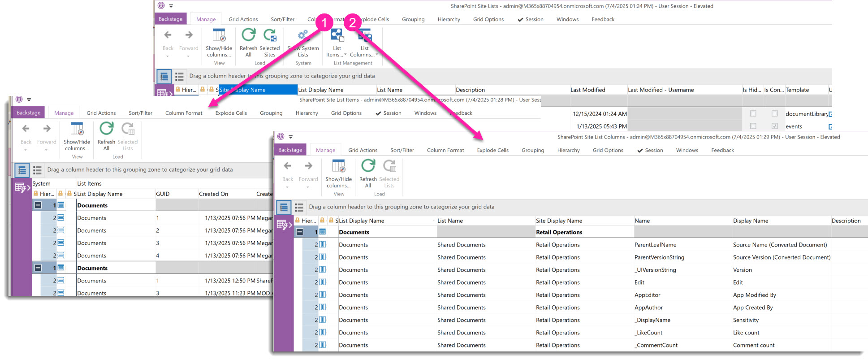Click Back arrow in the List Items window
868x360 pixels.
point(26,129)
